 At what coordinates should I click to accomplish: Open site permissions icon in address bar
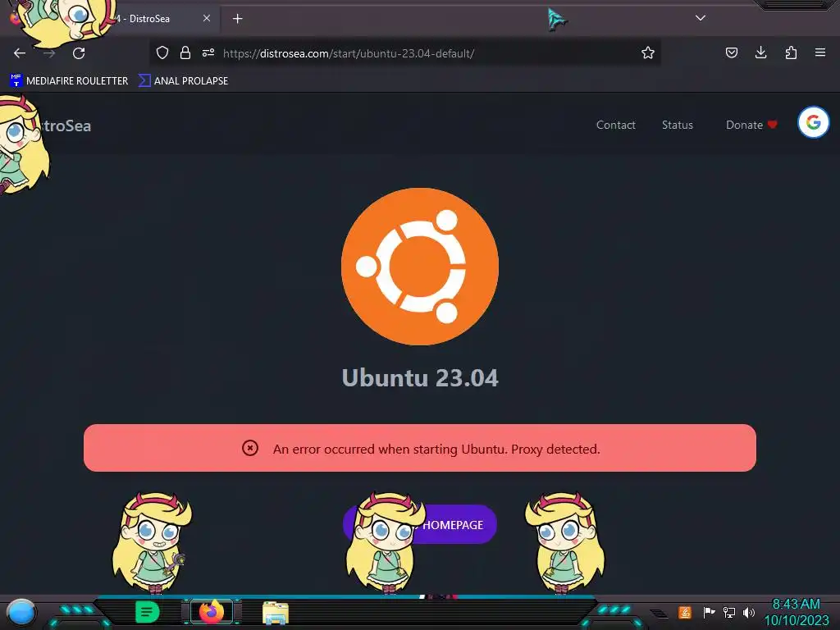click(x=208, y=52)
